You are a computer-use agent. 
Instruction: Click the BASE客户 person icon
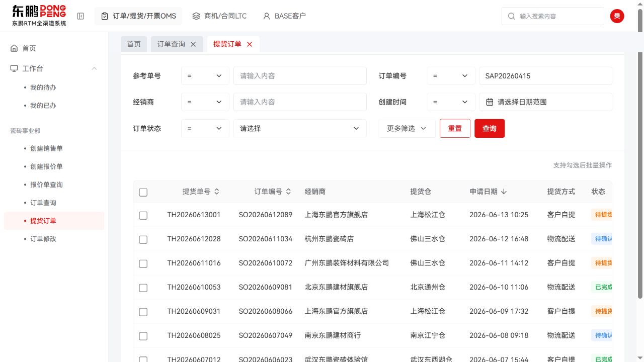[x=267, y=16]
